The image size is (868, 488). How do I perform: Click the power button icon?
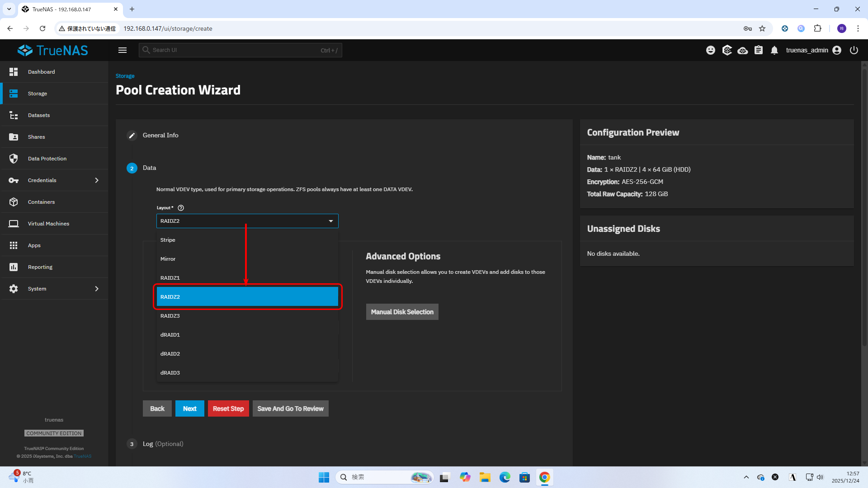pos(854,50)
